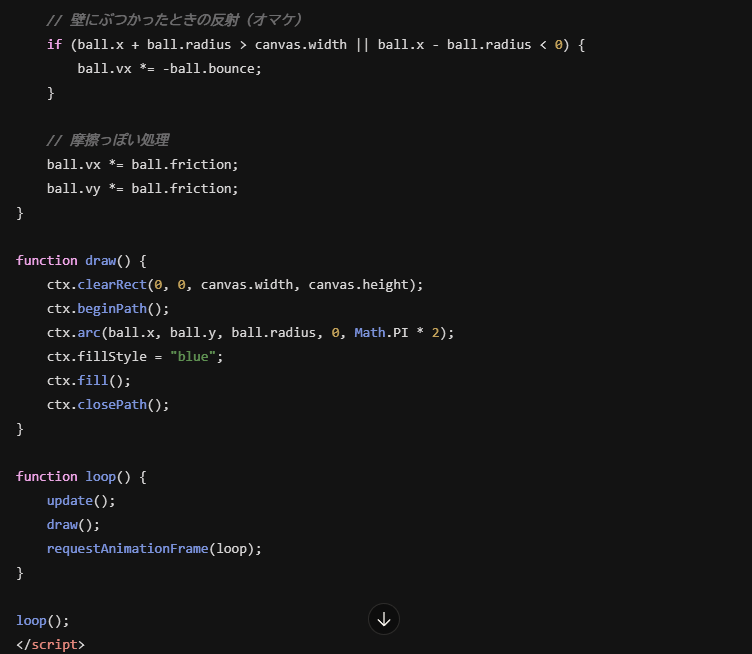
Task: Click the 'draw();' call inside loop
Action: 73,525
